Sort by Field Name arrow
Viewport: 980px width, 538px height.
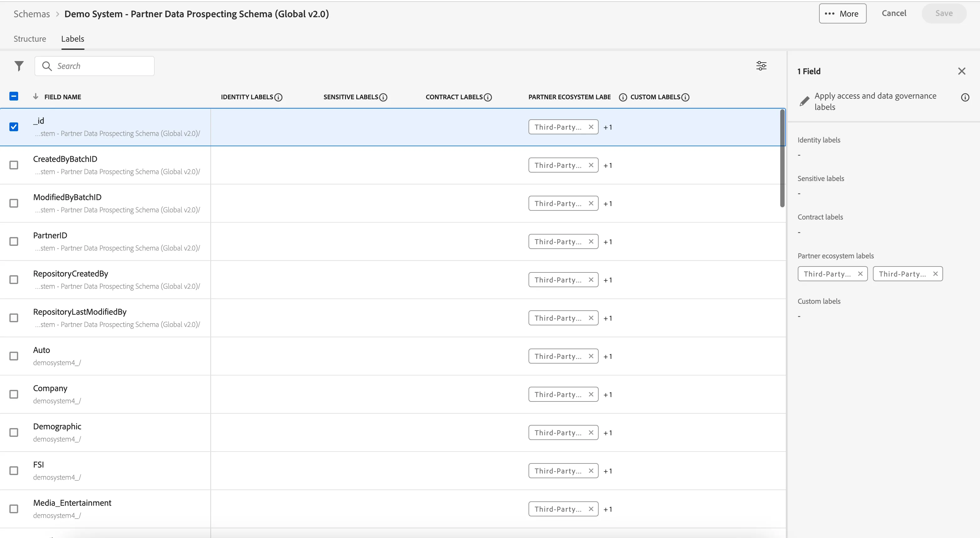[36, 97]
